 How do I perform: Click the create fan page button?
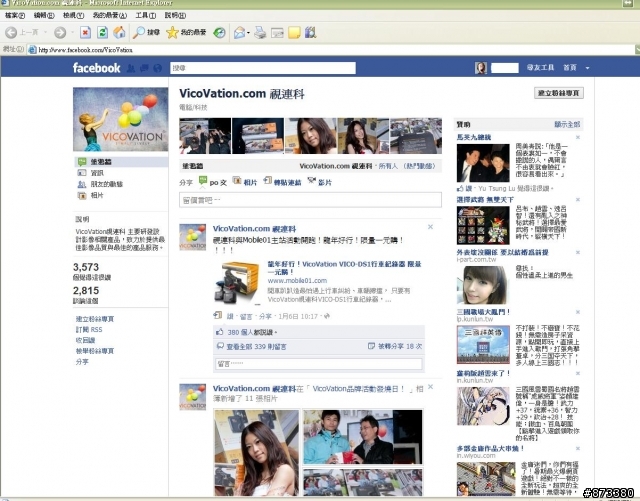[559, 93]
